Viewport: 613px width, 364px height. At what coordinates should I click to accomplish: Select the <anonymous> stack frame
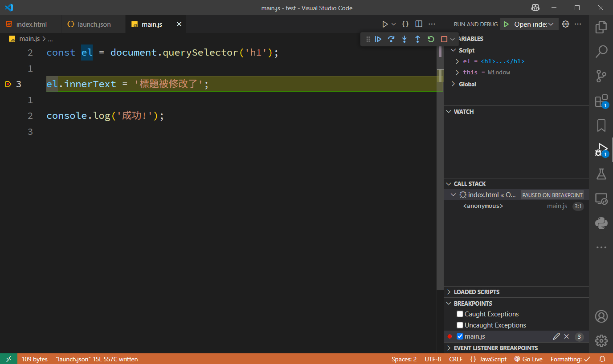point(516,206)
